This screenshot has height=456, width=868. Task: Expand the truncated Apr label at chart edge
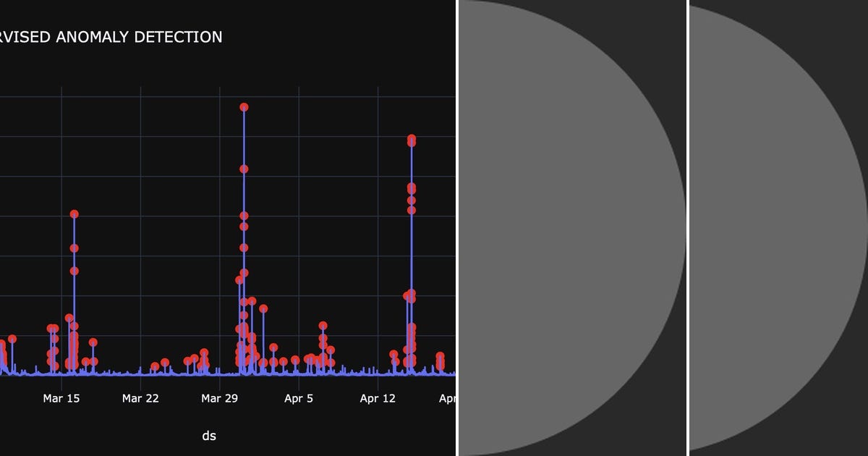pyautogui.click(x=448, y=397)
